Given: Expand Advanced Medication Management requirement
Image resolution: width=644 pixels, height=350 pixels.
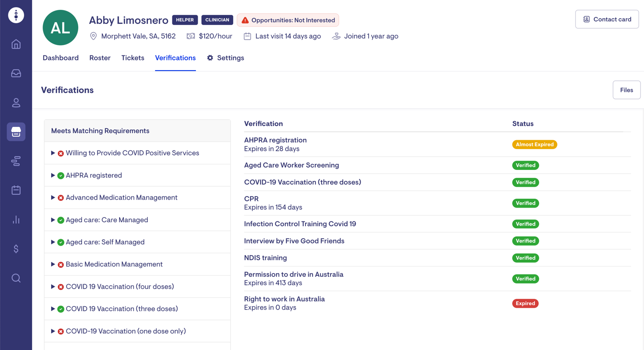Looking at the screenshot, I should pyautogui.click(x=53, y=197).
